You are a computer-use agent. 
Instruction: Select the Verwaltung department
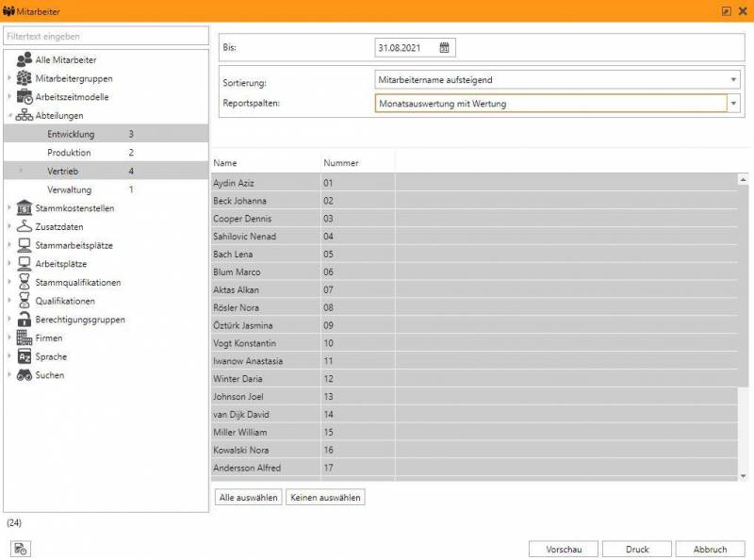[69, 189]
